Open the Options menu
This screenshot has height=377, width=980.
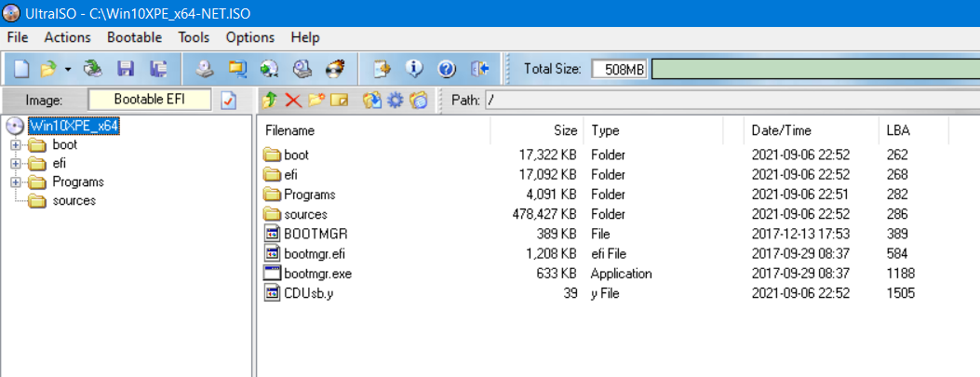(x=250, y=37)
